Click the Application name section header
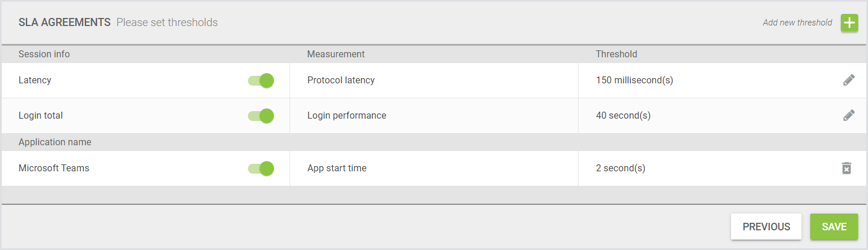The height and width of the screenshot is (250, 868). tap(55, 142)
